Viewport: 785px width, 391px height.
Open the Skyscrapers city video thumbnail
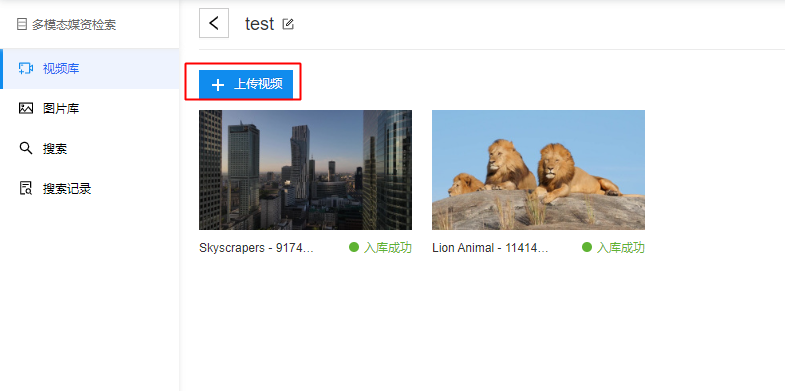[x=305, y=170]
